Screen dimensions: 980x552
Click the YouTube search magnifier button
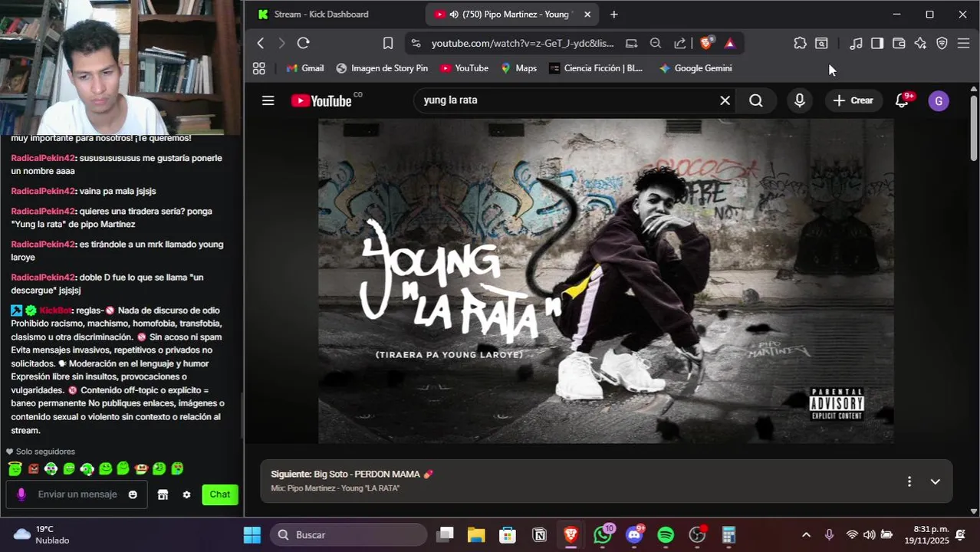(x=756, y=100)
